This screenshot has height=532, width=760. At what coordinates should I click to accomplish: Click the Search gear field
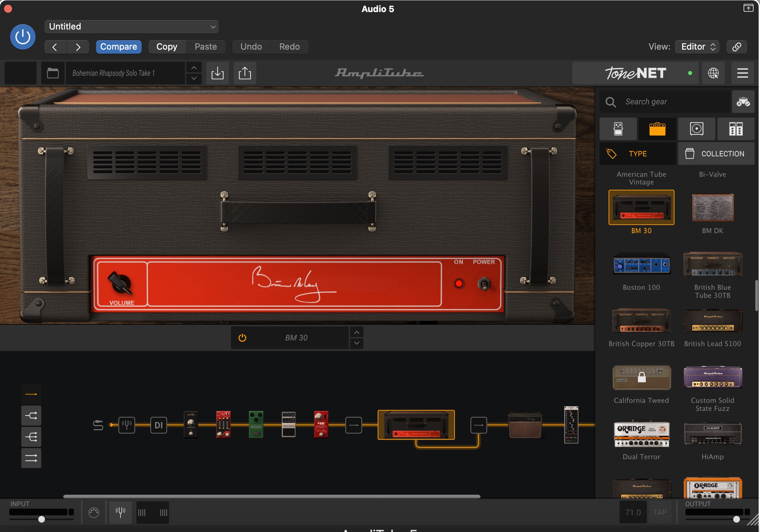[x=665, y=102]
